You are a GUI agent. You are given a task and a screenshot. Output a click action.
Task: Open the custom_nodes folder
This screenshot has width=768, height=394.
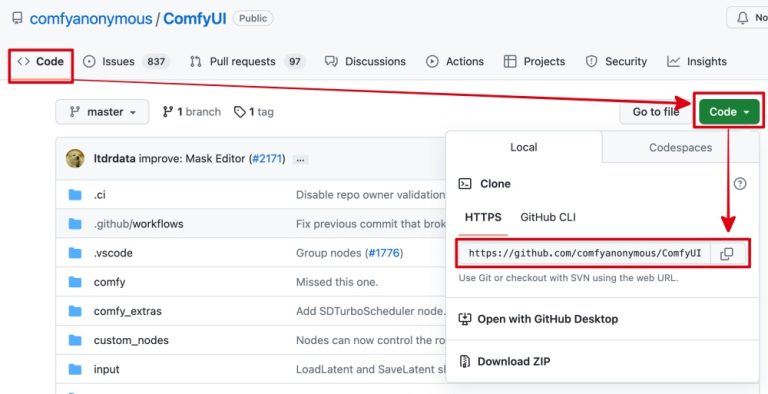tap(131, 340)
